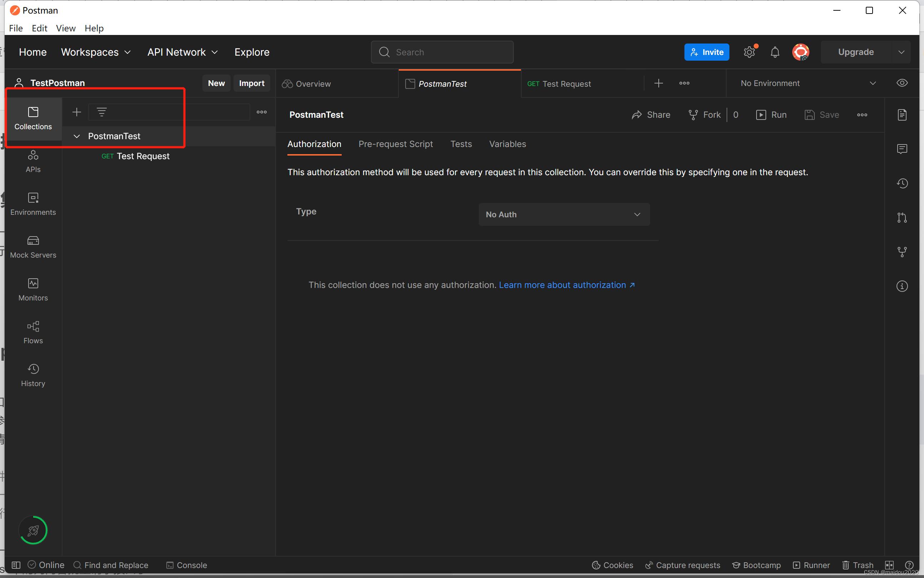Open the View menu

click(65, 28)
